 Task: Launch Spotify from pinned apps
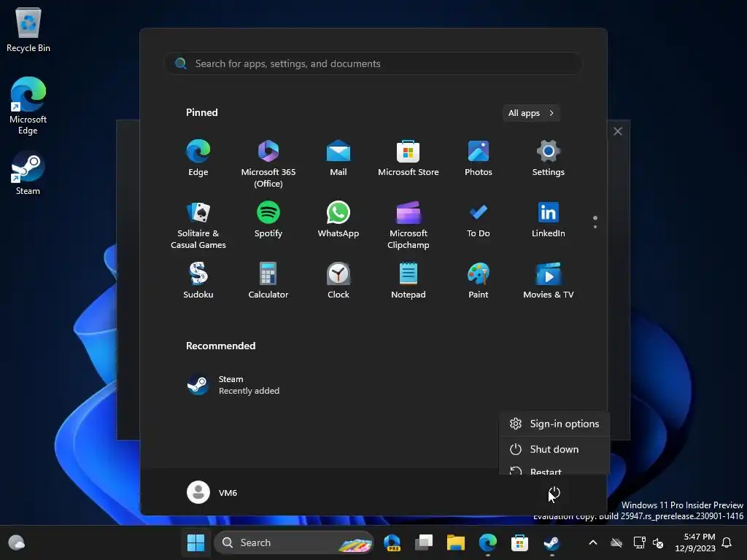[x=268, y=219]
